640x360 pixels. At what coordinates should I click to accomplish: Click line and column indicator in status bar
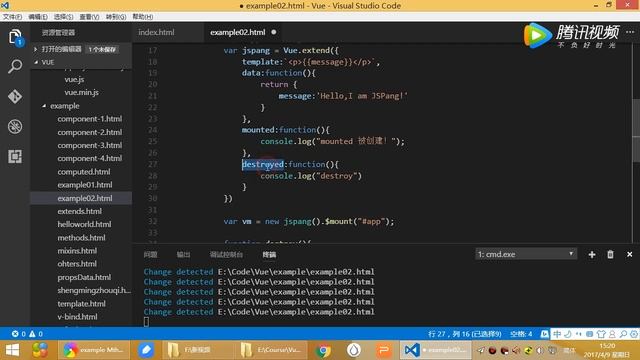pyautogui.click(x=464, y=334)
